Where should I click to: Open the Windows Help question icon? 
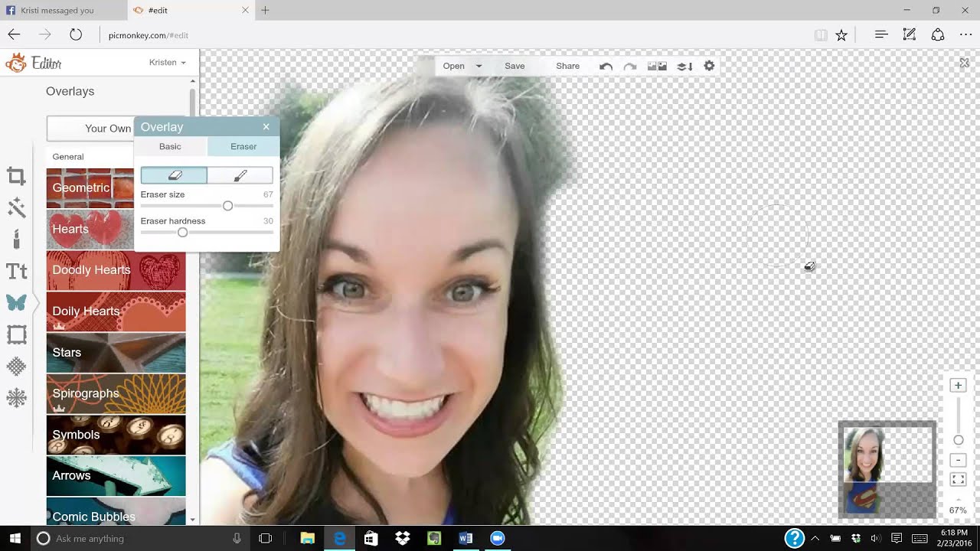tap(795, 538)
